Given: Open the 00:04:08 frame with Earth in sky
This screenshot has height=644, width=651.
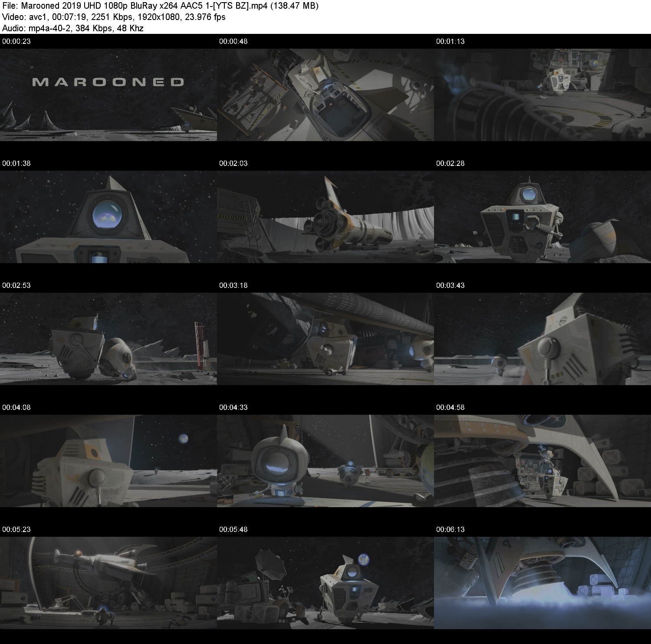Looking at the screenshot, I should pyautogui.click(x=108, y=461).
